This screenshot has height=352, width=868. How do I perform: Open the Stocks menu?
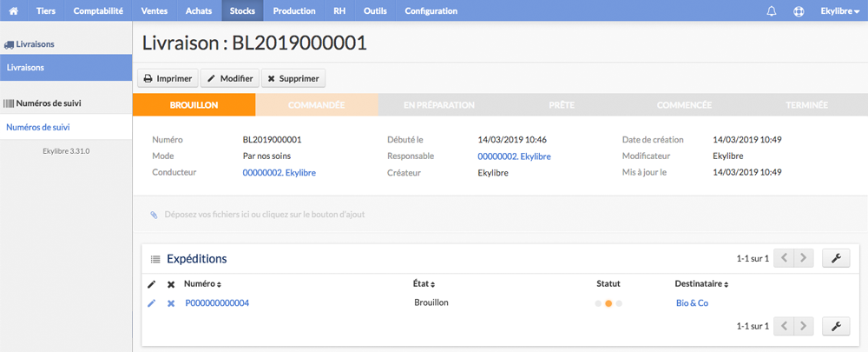(x=243, y=10)
